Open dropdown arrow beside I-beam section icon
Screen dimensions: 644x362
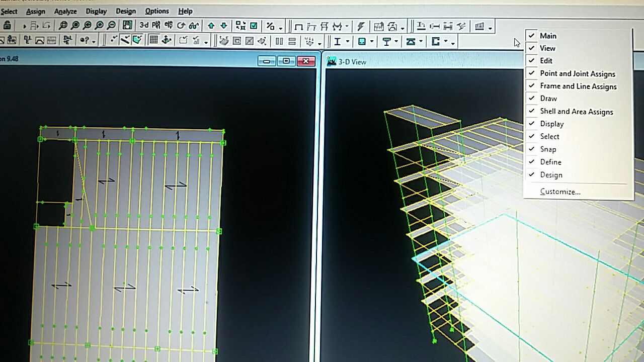pos(348,41)
